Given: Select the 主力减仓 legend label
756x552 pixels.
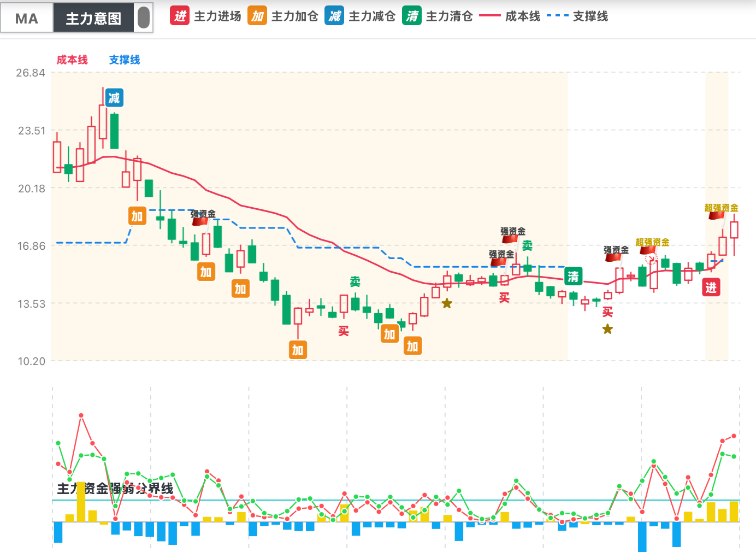Looking at the screenshot, I should click(x=372, y=16).
